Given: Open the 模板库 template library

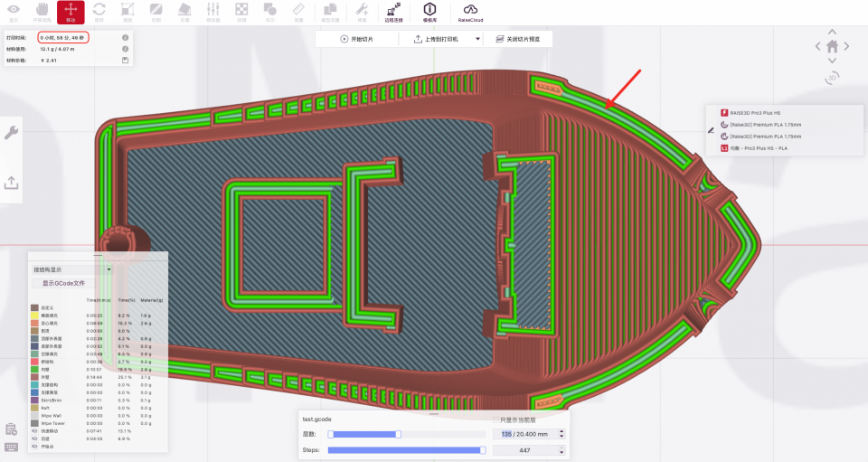Looking at the screenshot, I should click(x=430, y=12).
